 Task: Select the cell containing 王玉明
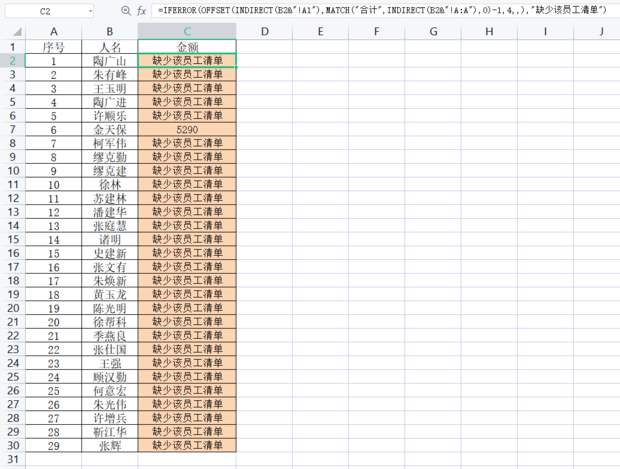point(110,88)
